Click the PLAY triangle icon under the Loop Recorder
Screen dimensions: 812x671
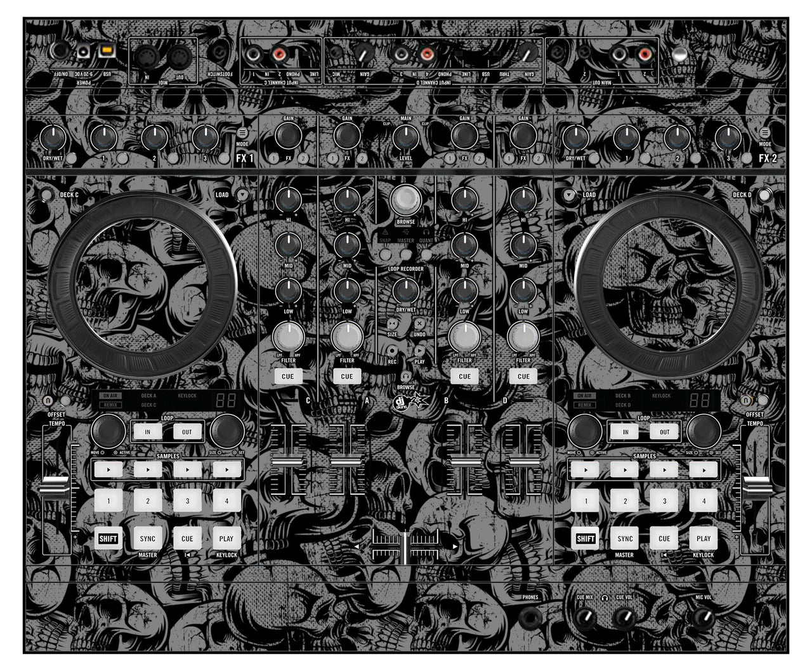(x=419, y=351)
